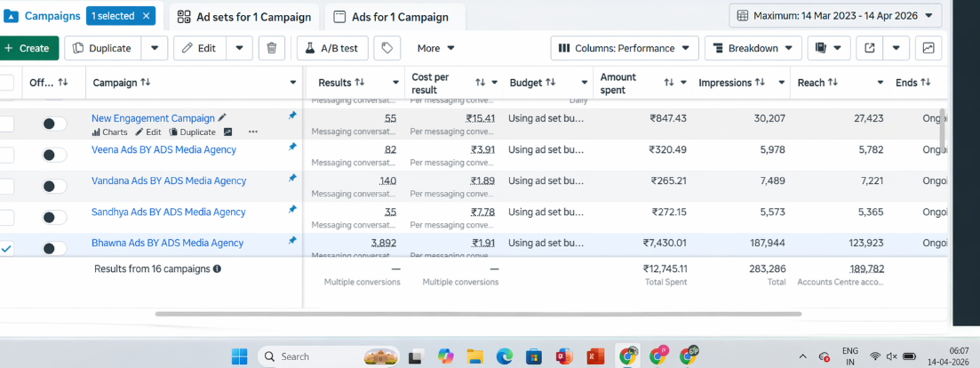Toggle Vandana Ads campaign on/off switch

tap(54, 186)
